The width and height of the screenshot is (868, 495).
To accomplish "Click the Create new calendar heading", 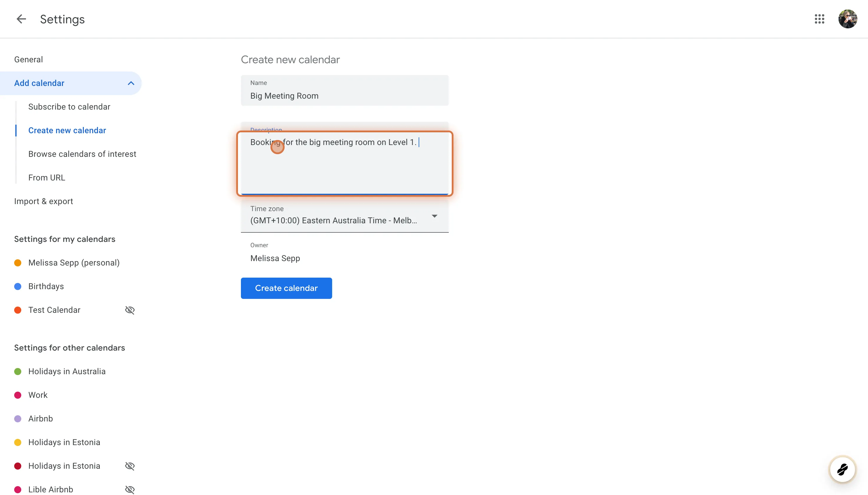I will tap(290, 60).
